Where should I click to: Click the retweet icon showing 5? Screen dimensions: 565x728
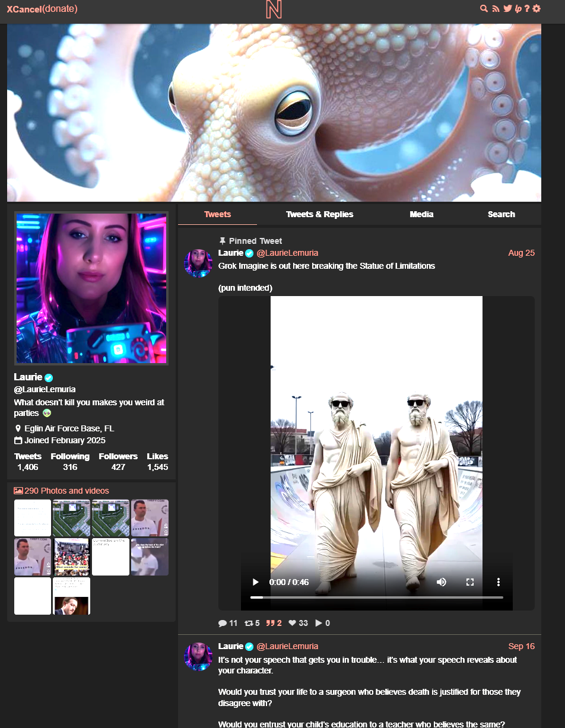pos(249,623)
